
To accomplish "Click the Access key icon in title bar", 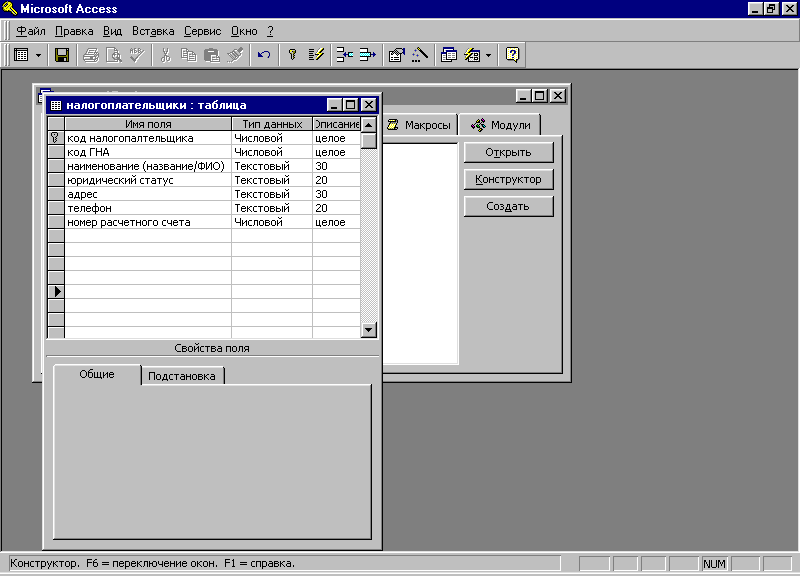I will pos(9,9).
